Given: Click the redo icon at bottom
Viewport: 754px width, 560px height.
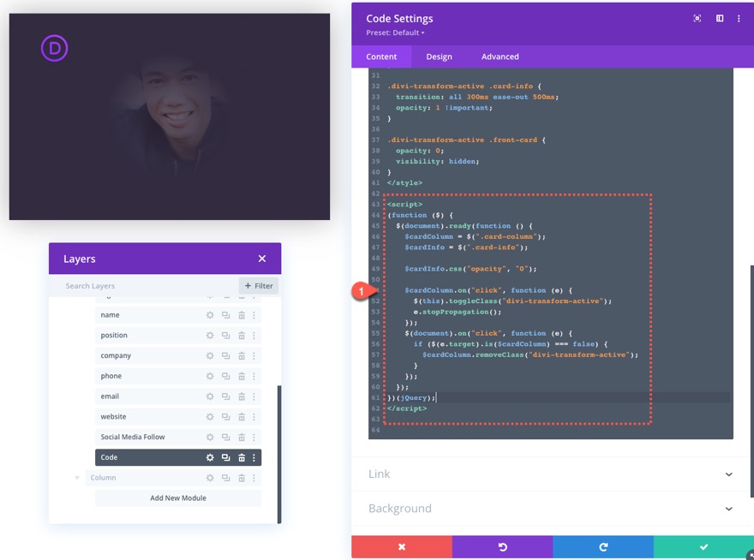Looking at the screenshot, I should pos(602,546).
